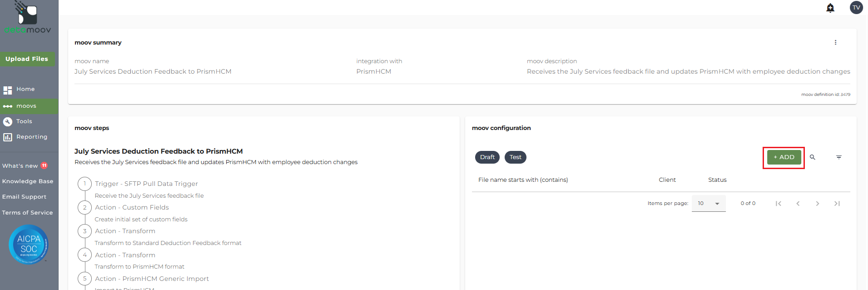The image size is (868, 290).
Task: Open Terms of Service link
Action: point(27,213)
